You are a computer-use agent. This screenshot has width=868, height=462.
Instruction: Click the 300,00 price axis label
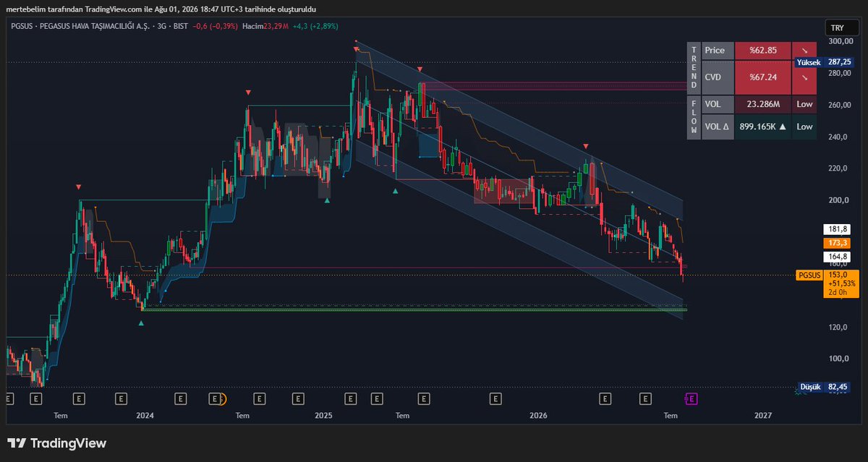click(x=840, y=41)
